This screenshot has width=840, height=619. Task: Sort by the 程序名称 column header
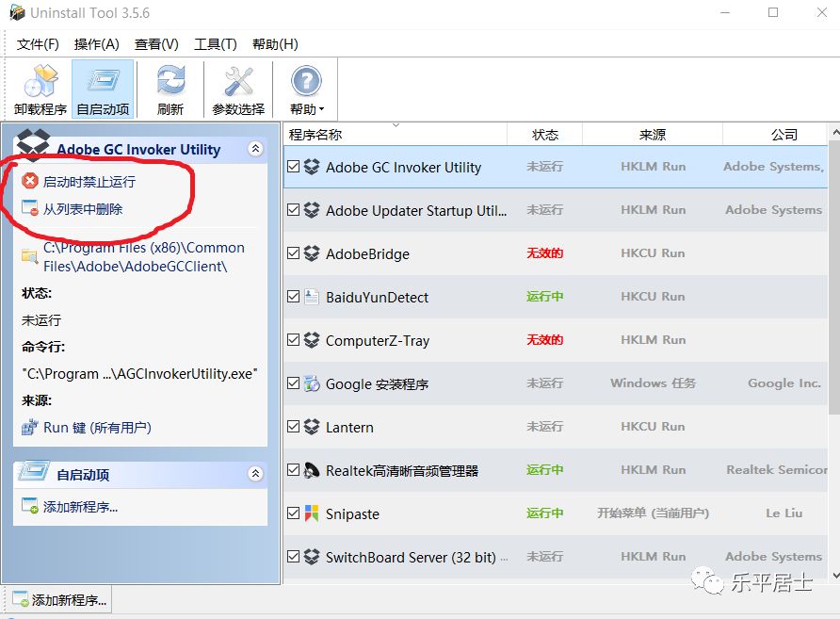396,134
